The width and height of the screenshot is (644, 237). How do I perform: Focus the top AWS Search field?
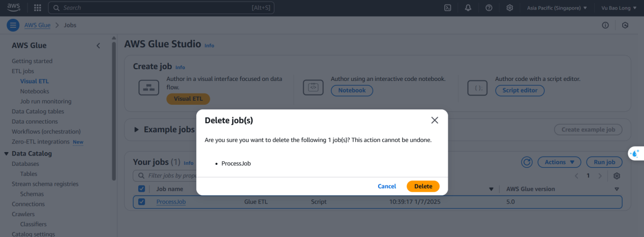coord(161,8)
